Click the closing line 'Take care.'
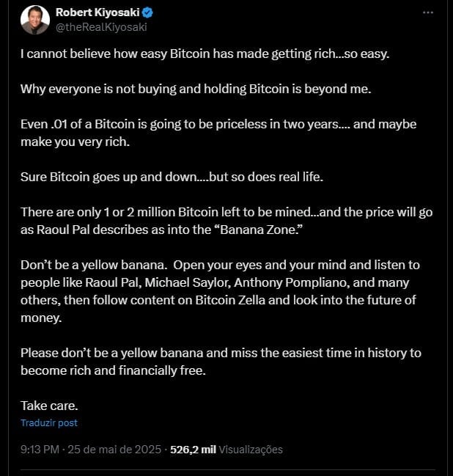 tap(49, 406)
